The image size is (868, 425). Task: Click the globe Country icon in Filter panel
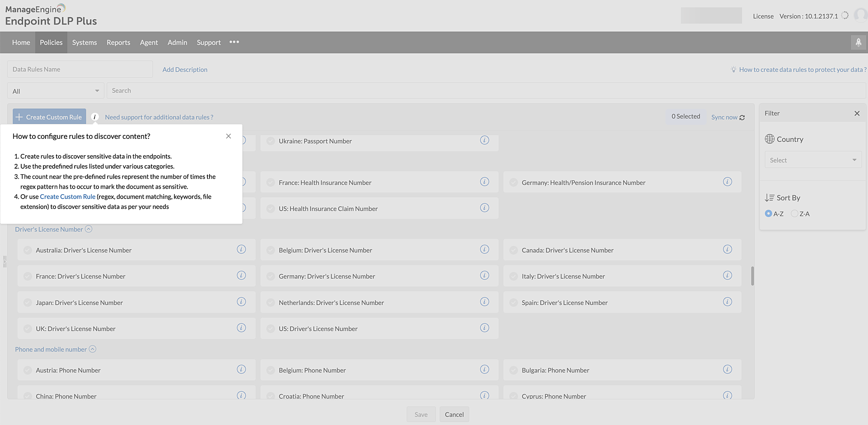pyautogui.click(x=770, y=139)
